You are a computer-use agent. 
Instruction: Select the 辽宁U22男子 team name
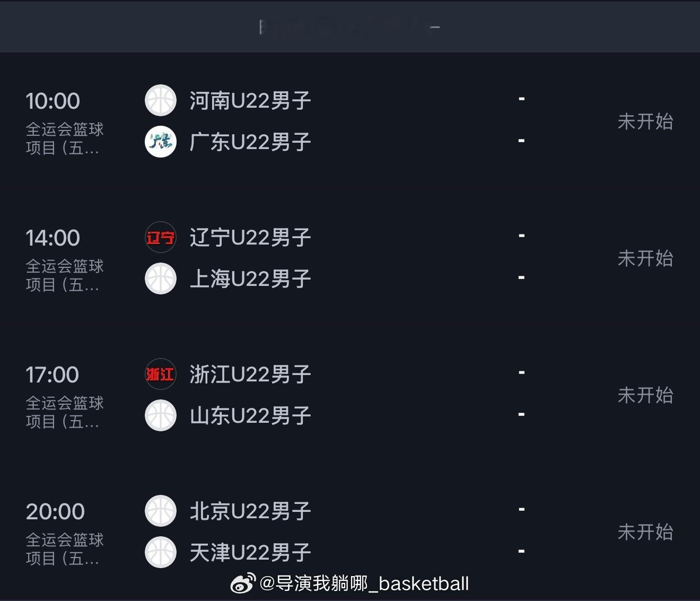tap(250, 237)
